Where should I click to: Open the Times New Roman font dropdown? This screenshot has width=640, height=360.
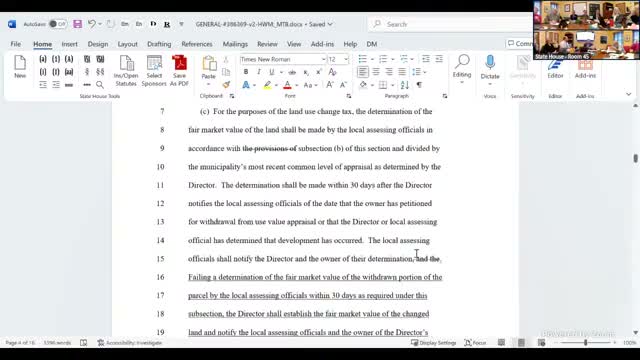(x=323, y=60)
